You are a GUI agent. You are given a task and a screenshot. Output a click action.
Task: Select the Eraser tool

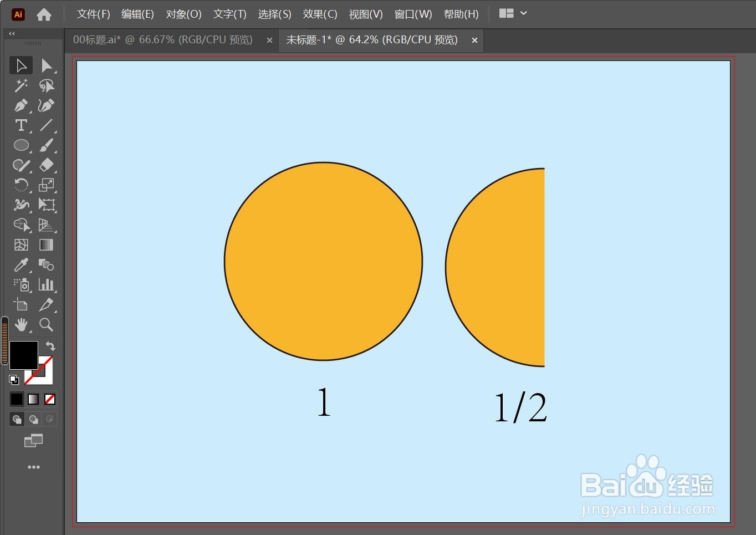pos(47,165)
